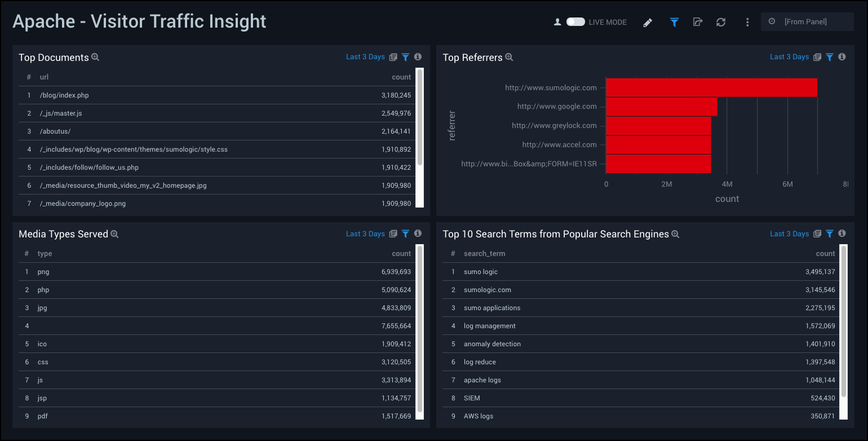Sort search terms by search_term column header
Image resolution: width=868 pixels, height=441 pixels.
tap(484, 254)
